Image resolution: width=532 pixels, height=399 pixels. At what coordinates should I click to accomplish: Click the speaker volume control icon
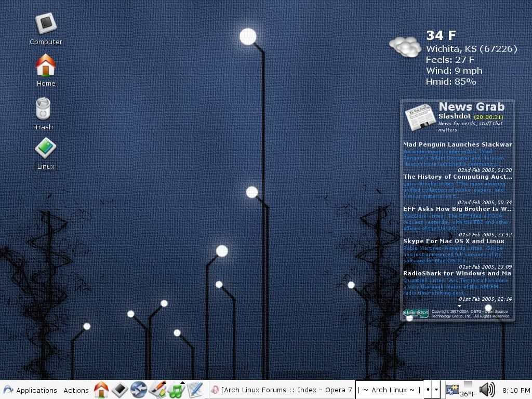(x=487, y=390)
